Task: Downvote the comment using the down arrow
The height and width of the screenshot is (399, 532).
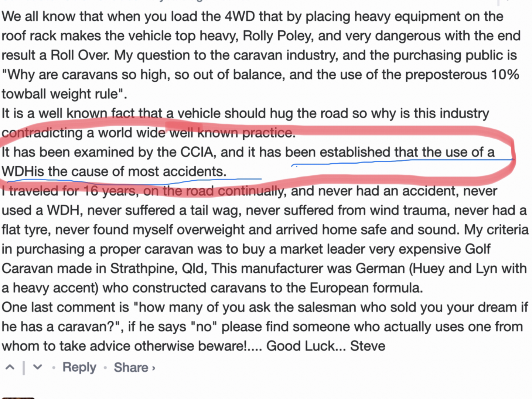Action: point(37,367)
